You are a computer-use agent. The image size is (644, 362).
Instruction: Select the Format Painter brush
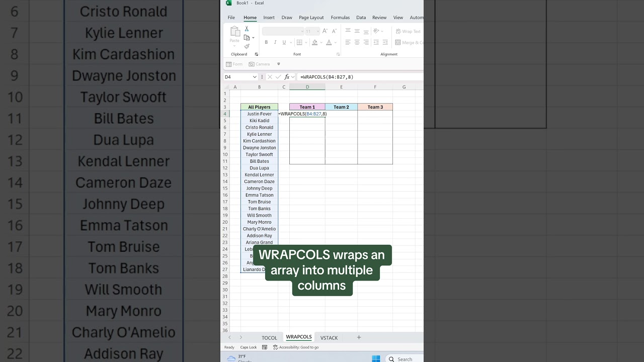tap(247, 46)
